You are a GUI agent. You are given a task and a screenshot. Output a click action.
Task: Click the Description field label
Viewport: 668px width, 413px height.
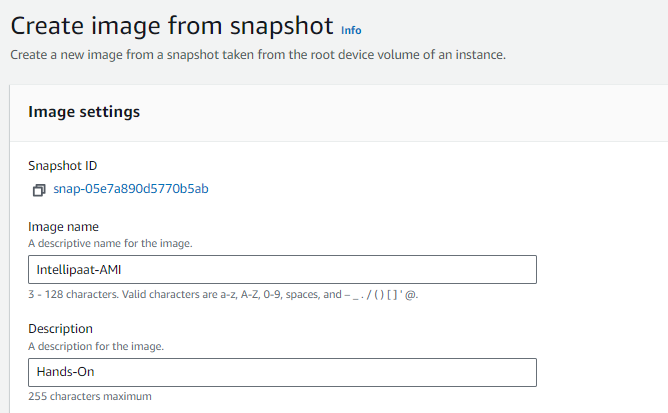(60, 329)
